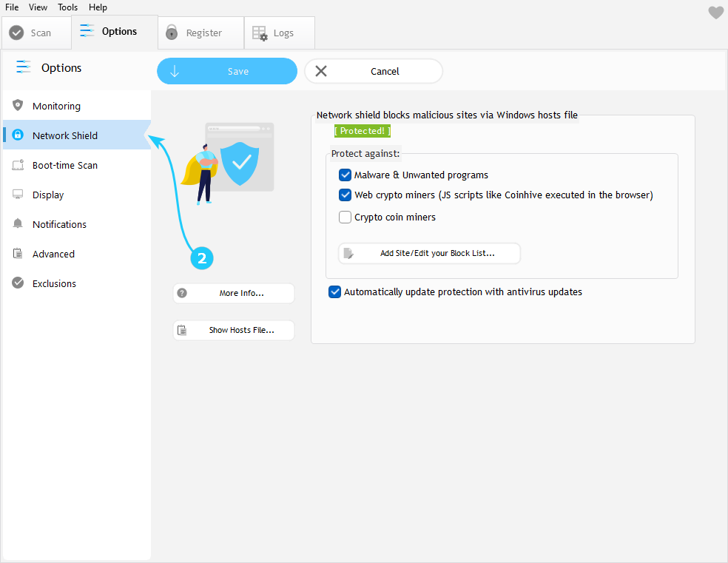Click the Monitoring shield icon in sidebar
Screen dimensions: 728x563
click(18, 106)
